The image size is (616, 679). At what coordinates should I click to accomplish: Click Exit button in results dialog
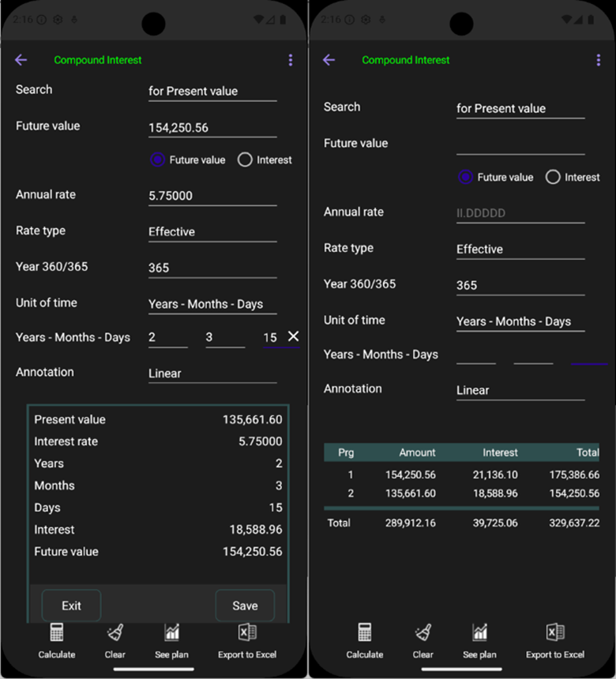(72, 606)
